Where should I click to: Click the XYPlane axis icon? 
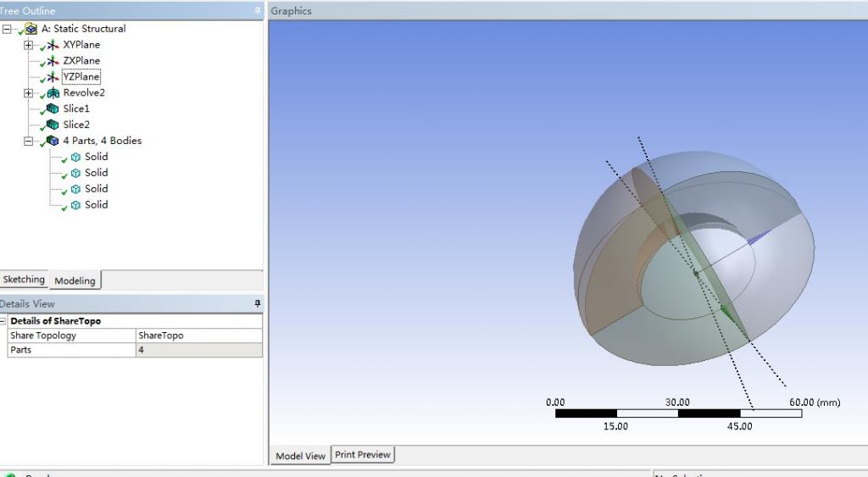point(53,45)
